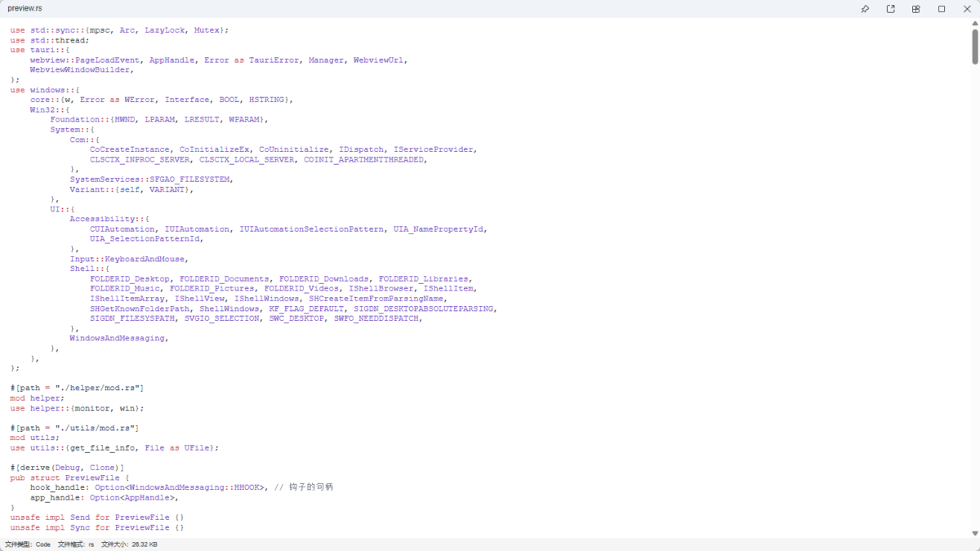Viewport: 980px width, 551px height.
Task: Open preview.rs in external default program
Action: point(890,9)
